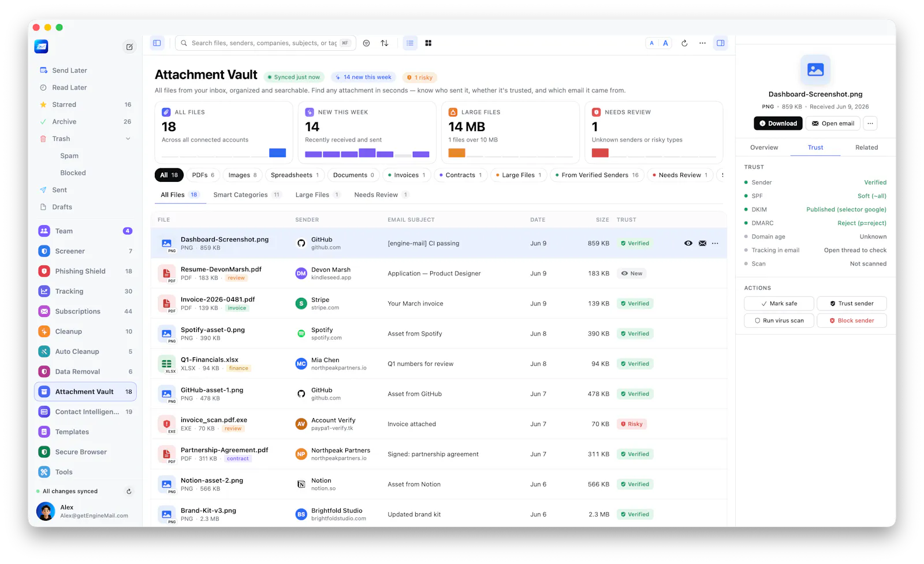Click Alex's account avatar
Screen dimensions: 924x564
pos(46,511)
